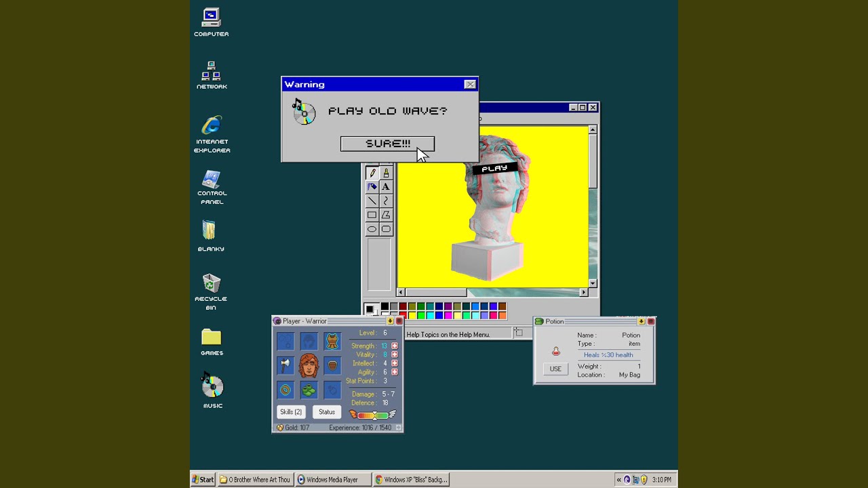Screen dimensions: 868x488
Task: Select the Rectangle shape tool in Paint
Action: coord(372,215)
